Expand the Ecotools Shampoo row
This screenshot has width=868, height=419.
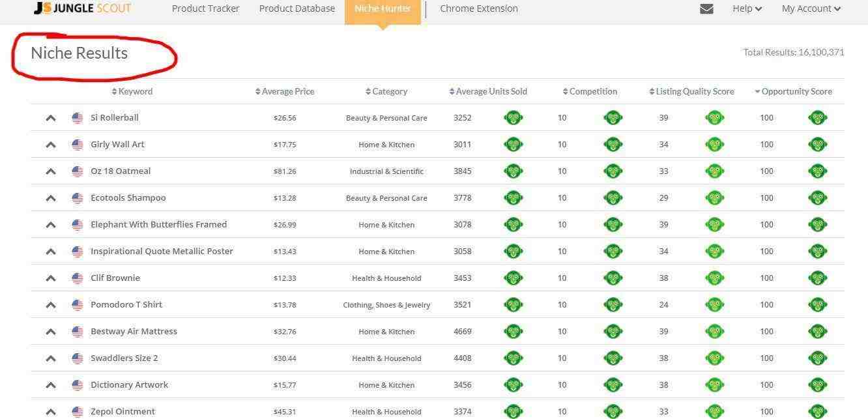[x=51, y=198]
